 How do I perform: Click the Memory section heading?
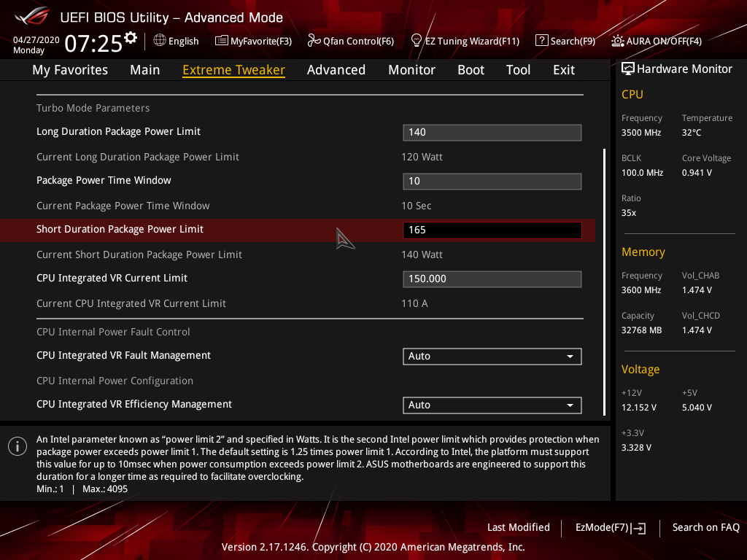[643, 252]
